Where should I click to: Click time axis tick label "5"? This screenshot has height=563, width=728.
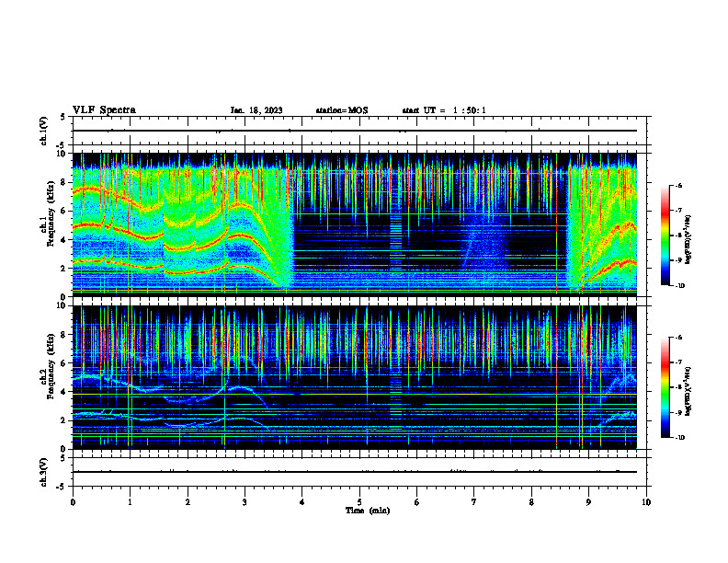[x=359, y=502]
